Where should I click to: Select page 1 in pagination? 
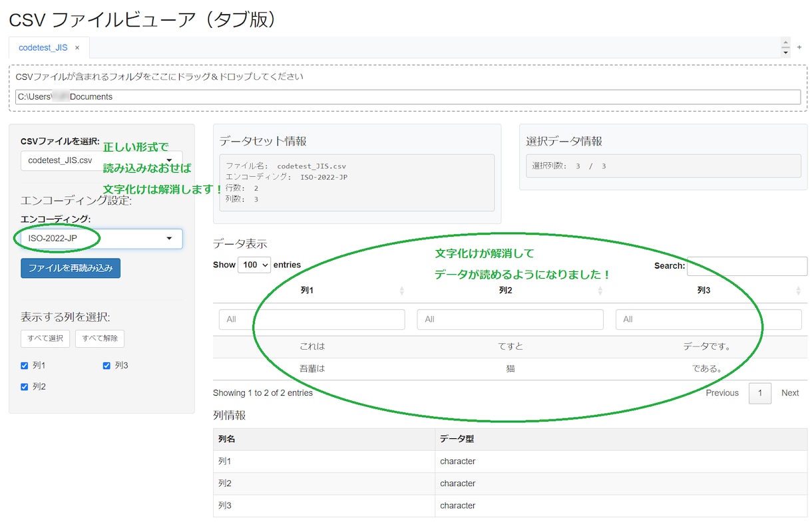click(760, 393)
